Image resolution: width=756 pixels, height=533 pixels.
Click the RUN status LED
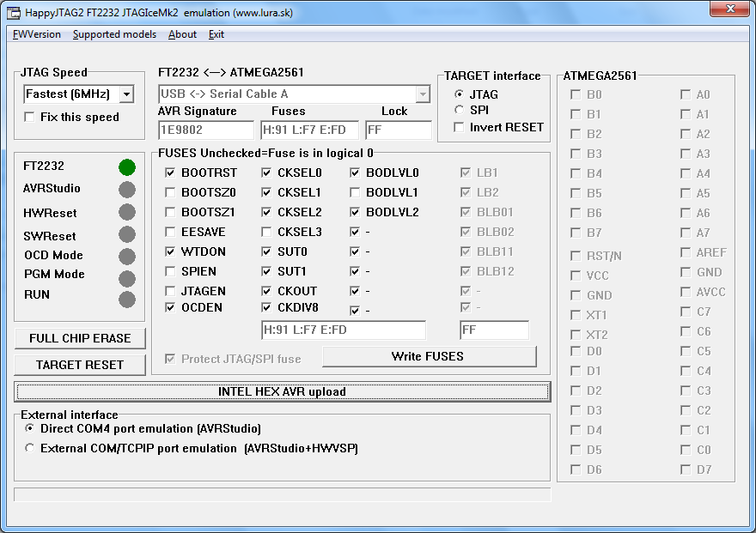127,300
